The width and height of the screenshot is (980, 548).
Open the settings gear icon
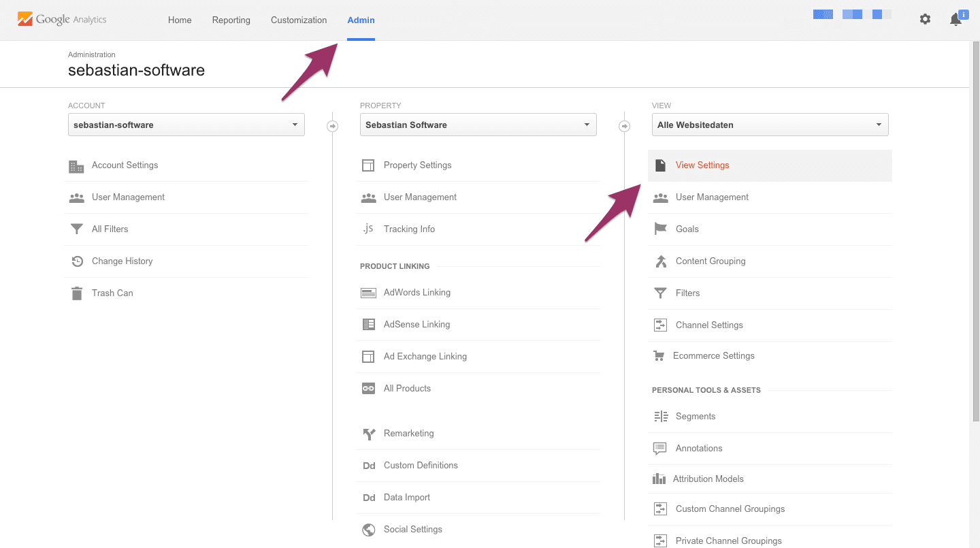(x=925, y=19)
